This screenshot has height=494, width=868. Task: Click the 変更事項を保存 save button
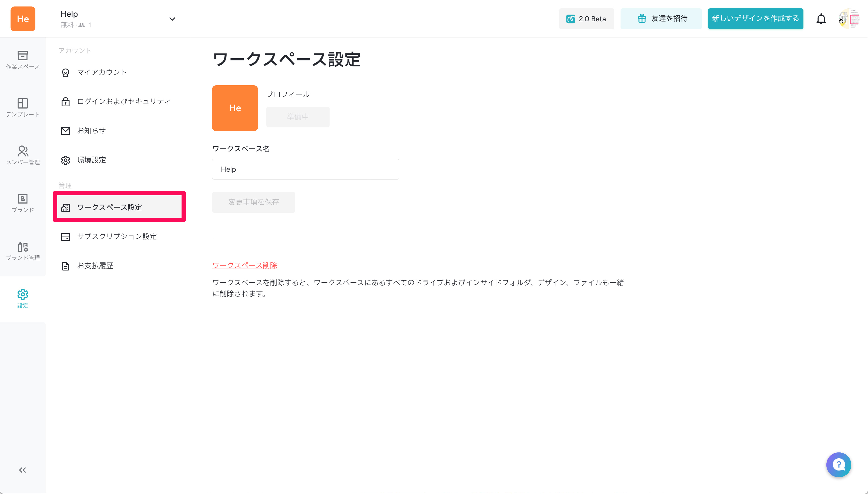tap(254, 202)
